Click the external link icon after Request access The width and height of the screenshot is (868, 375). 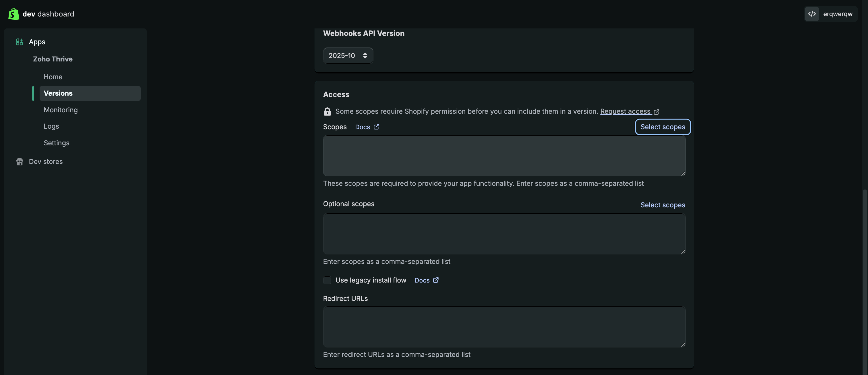[x=656, y=111]
